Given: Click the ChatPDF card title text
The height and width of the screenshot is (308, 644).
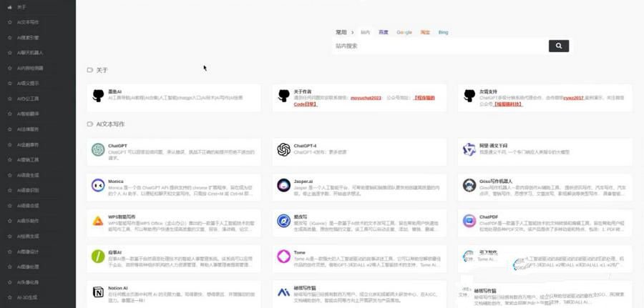Looking at the screenshot, I should coord(488,217).
